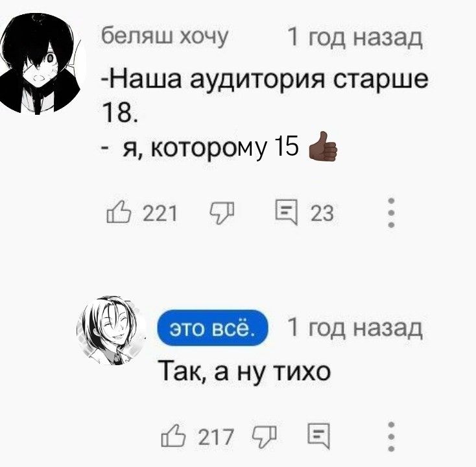Open more options for the "это всё." reply

click(392, 437)
